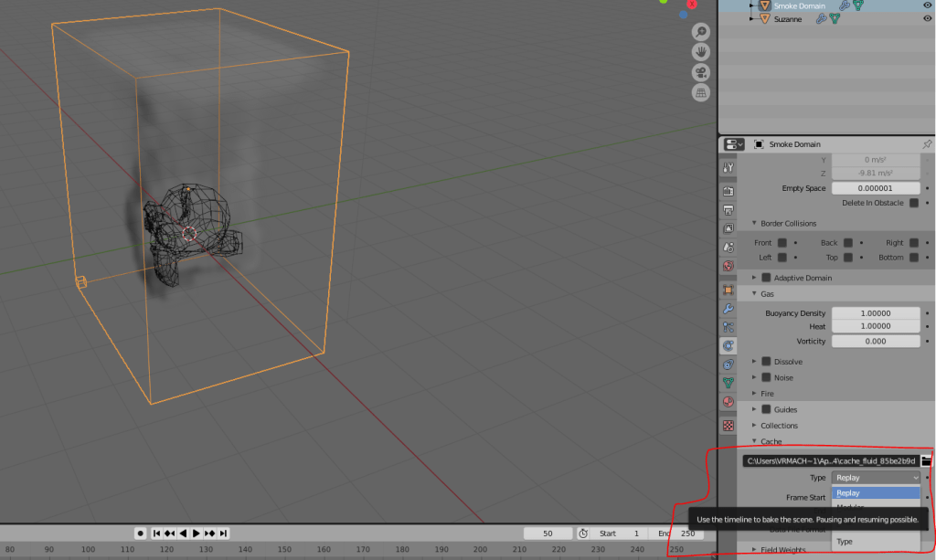Click the pan view hand icon
This screenshot has width=936, height=560.
pyautogui.click(x=701, y=52)
